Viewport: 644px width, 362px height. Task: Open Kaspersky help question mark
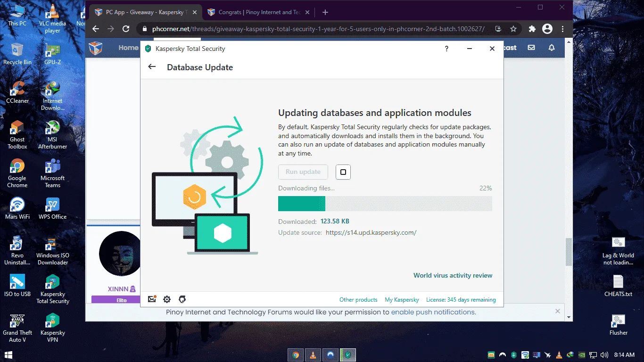point(446,49)
